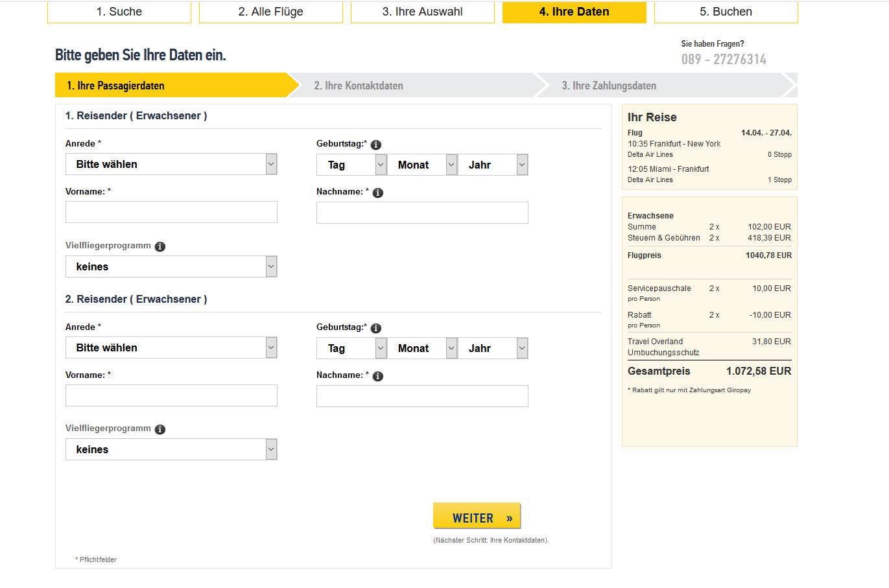This screenshot has width=889, height=588.
Task: Click the flight text 10:35 Frankfurt - New York
Action: coord(674,144)
